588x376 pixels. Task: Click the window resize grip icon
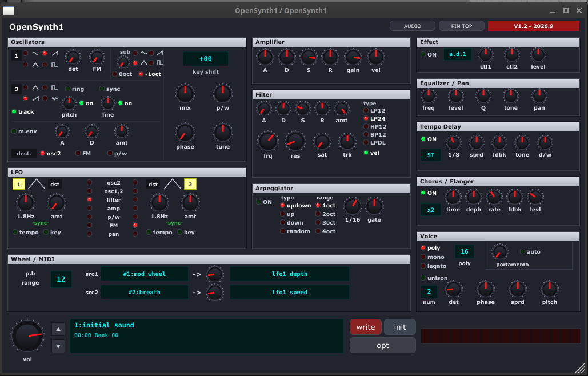point(580,368)
